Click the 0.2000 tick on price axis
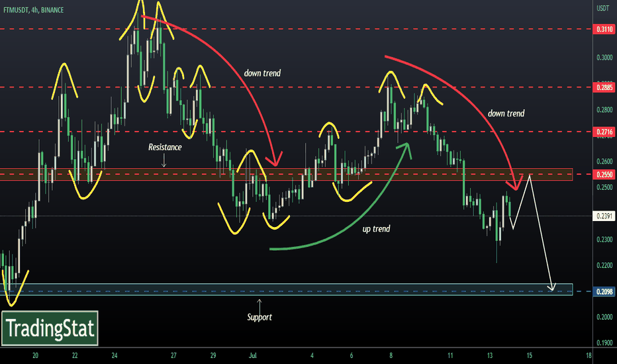 tap(604, 317)
